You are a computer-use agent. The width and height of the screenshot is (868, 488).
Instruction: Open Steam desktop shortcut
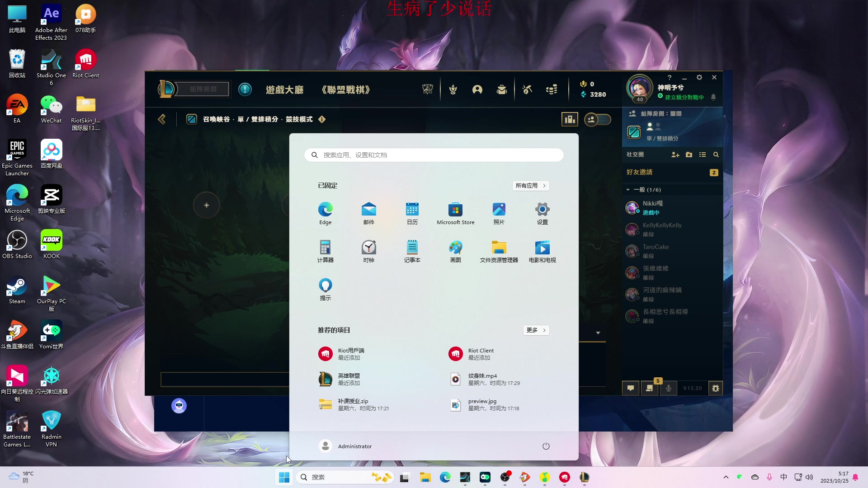pyautogui.click(x=17, y=290)
